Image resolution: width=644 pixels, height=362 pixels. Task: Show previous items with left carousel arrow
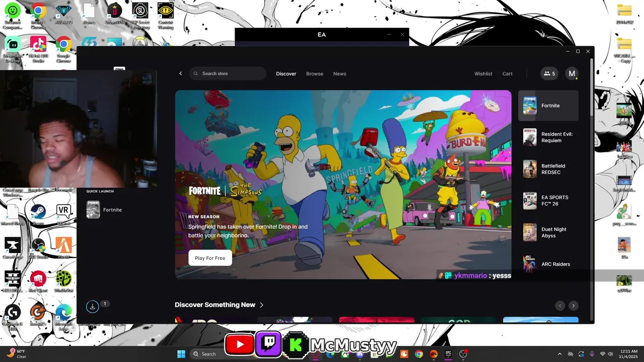pyautogui.click(x=560, y=306)
